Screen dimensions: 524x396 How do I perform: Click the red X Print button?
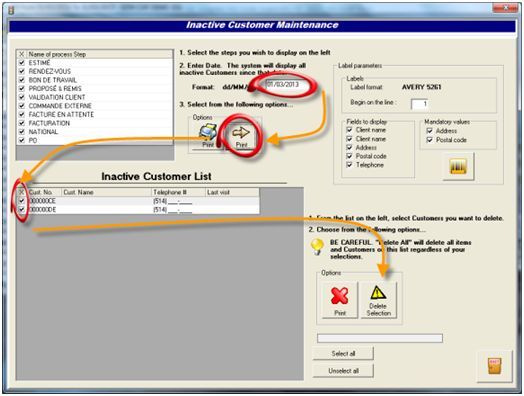coord(340,300)
